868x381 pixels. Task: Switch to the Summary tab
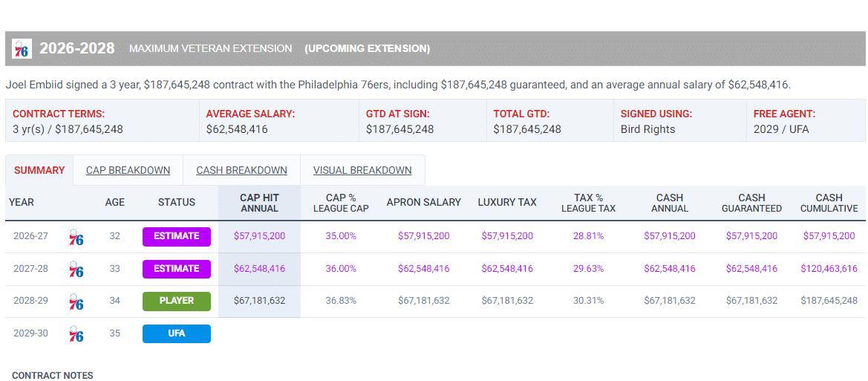39,170
